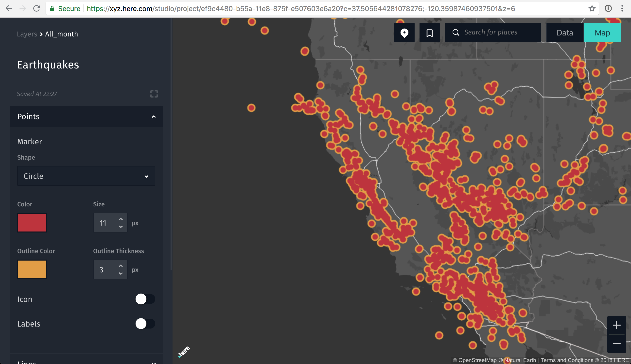Increase marker Size with up arrow
This screenshot has height=364, width=631.
coord(121,219)
